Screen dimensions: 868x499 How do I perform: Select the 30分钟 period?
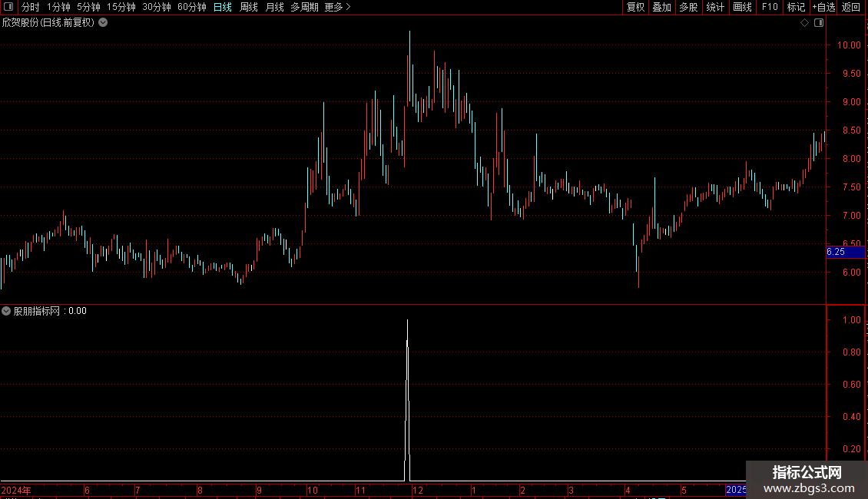[157, 7]
